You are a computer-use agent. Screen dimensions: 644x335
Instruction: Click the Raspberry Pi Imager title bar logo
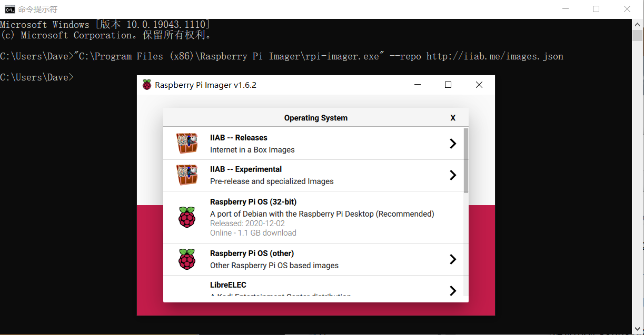pos(147,85)
